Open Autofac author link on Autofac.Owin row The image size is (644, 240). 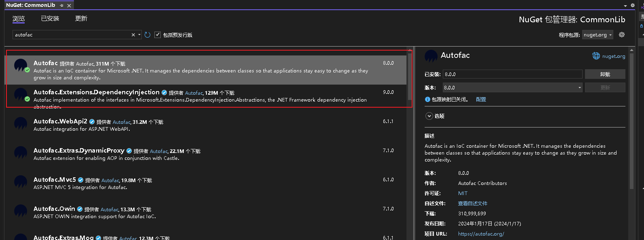109,210
